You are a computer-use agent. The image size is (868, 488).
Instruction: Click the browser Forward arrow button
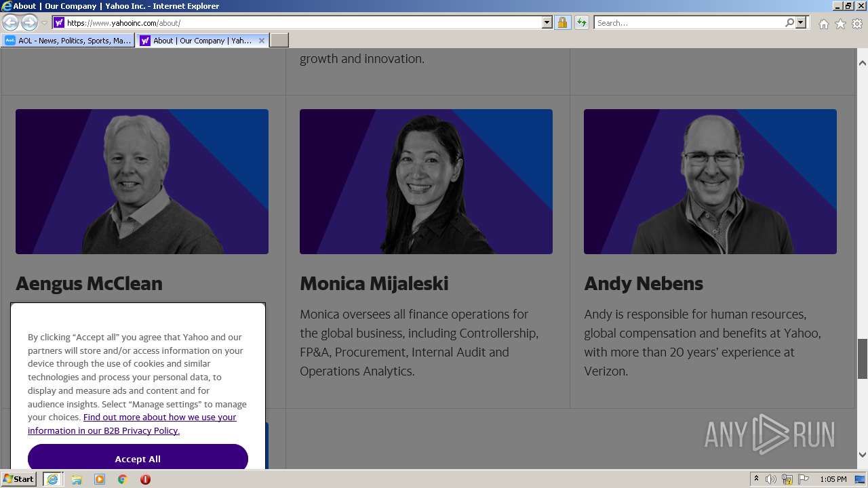pyautogui.click(x=29, y=22)
